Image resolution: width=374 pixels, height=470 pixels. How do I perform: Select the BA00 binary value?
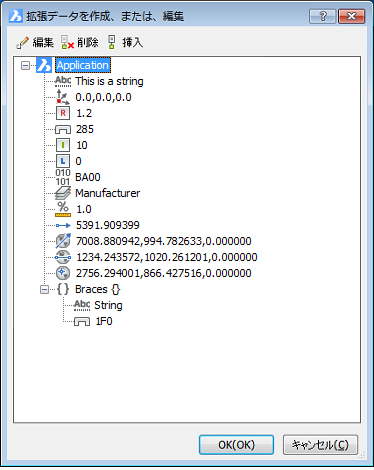[x=88, y=177]
